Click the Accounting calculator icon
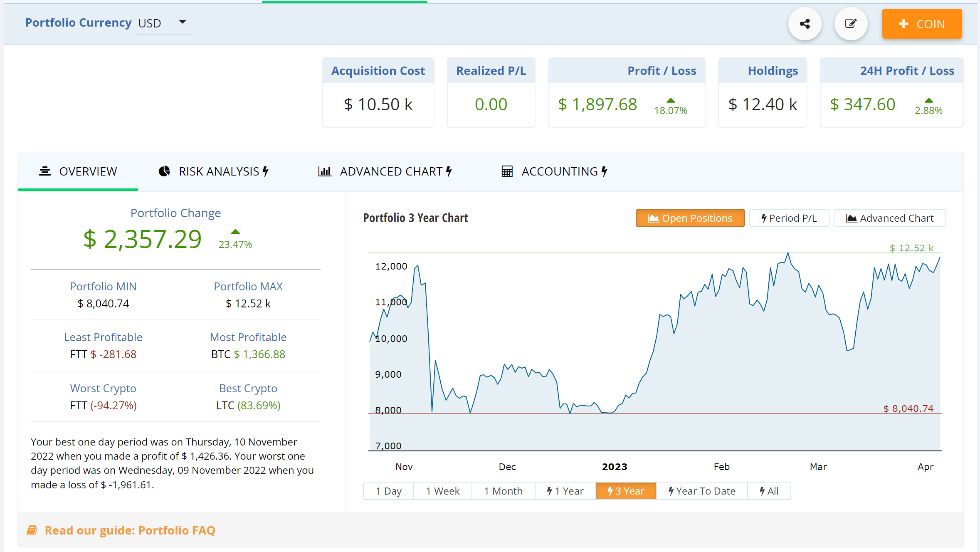 507,171
